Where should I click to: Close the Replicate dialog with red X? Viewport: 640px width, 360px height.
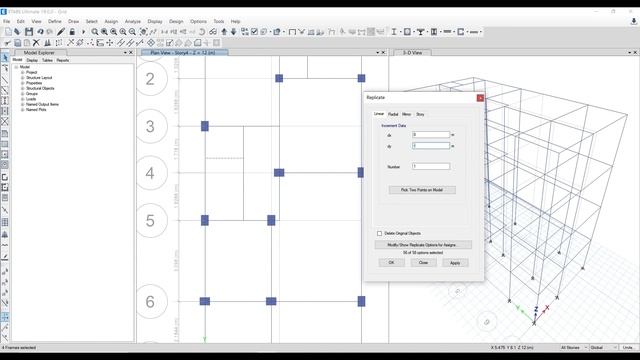[480, 98]
